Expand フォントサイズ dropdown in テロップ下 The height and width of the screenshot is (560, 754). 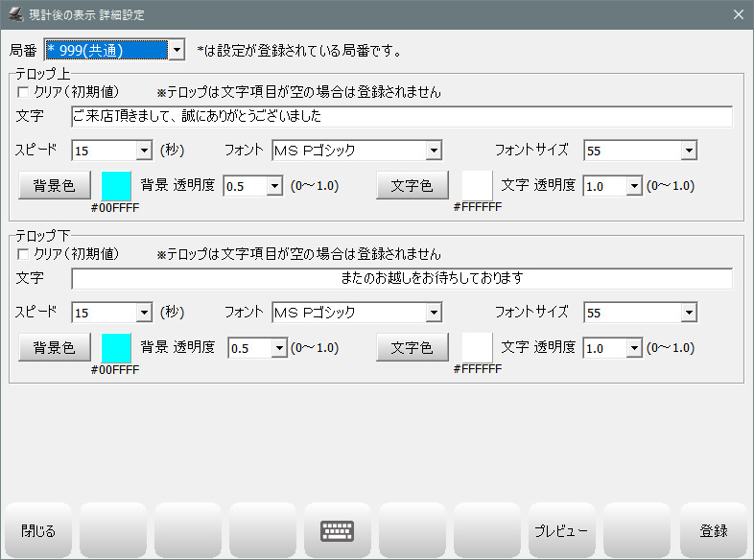tap(689, 314)
